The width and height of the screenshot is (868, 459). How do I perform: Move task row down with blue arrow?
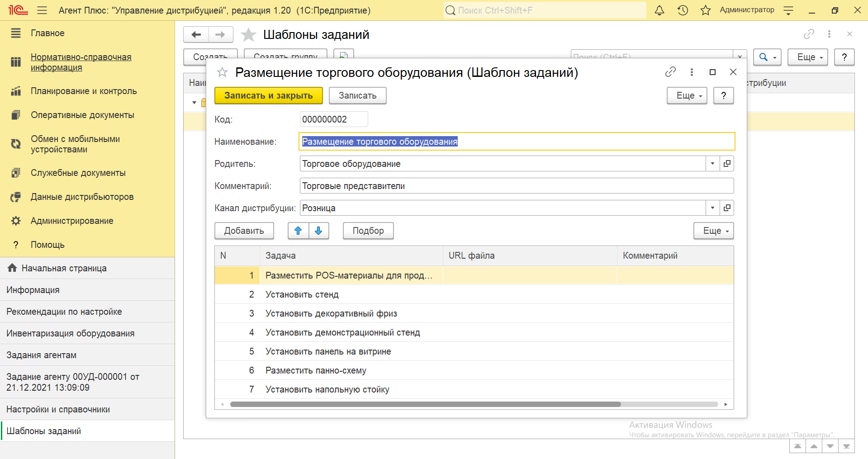pyautogui.click(x=318, y=231)
